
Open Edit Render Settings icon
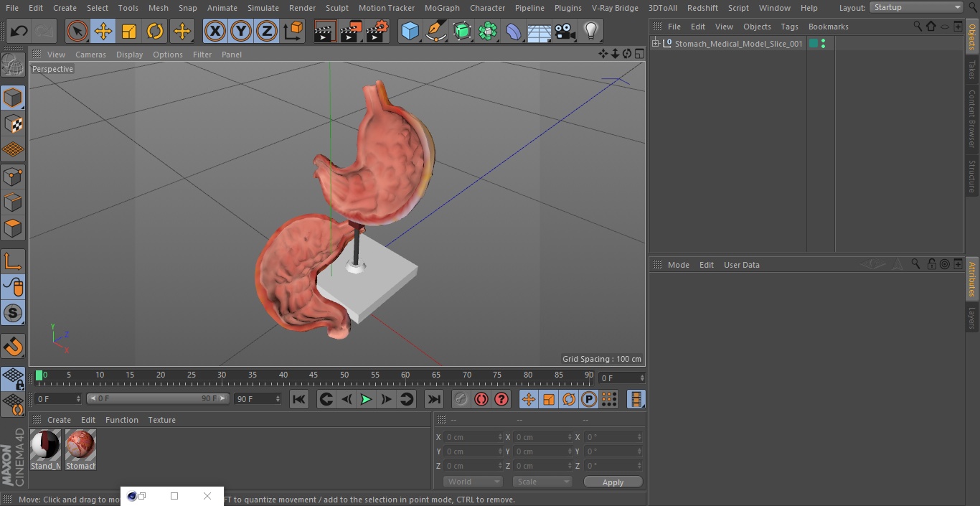pos(377,31)
